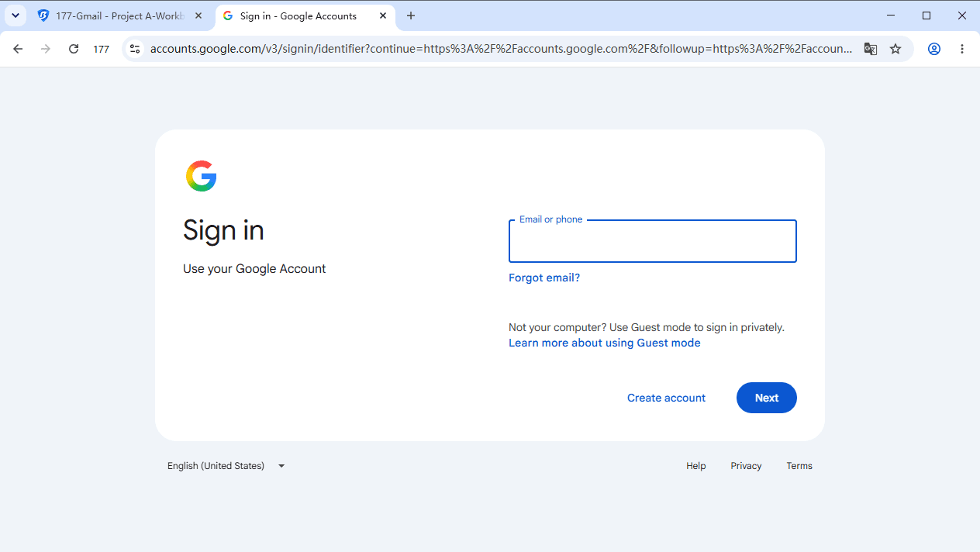The height and width of the screenshot is (552, 980).
Task: Open Learn more about using Guest mode
Action: pyautogui.click(x=605, y=343)
